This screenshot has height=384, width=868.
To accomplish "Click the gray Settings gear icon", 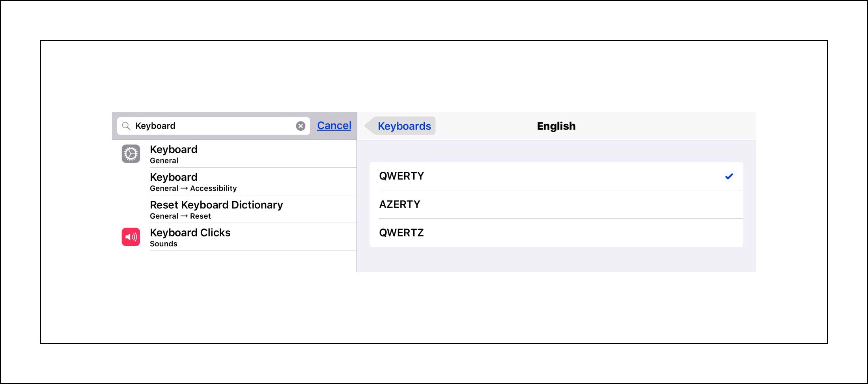I will 131,154.
